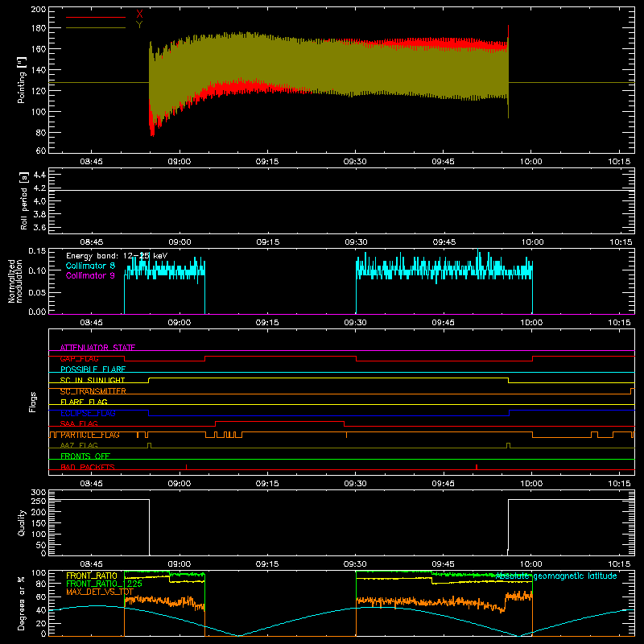Click the 0.05 tick on modulation axis
Image resolution: width=644 pixels, height=644 pixels.
pos(37,292)
